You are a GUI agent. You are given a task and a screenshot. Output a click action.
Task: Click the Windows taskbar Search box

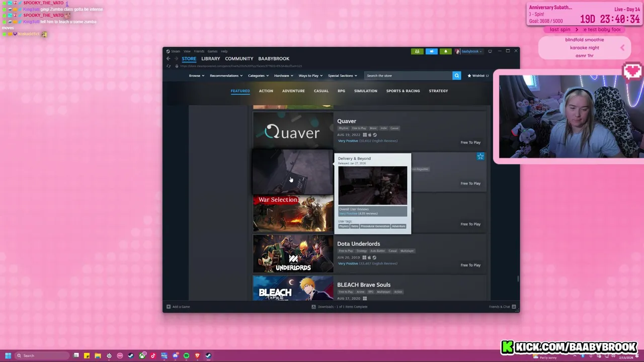point(41,355)
